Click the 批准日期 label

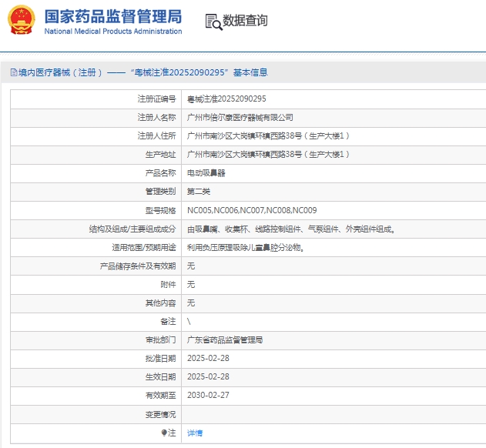160,359
